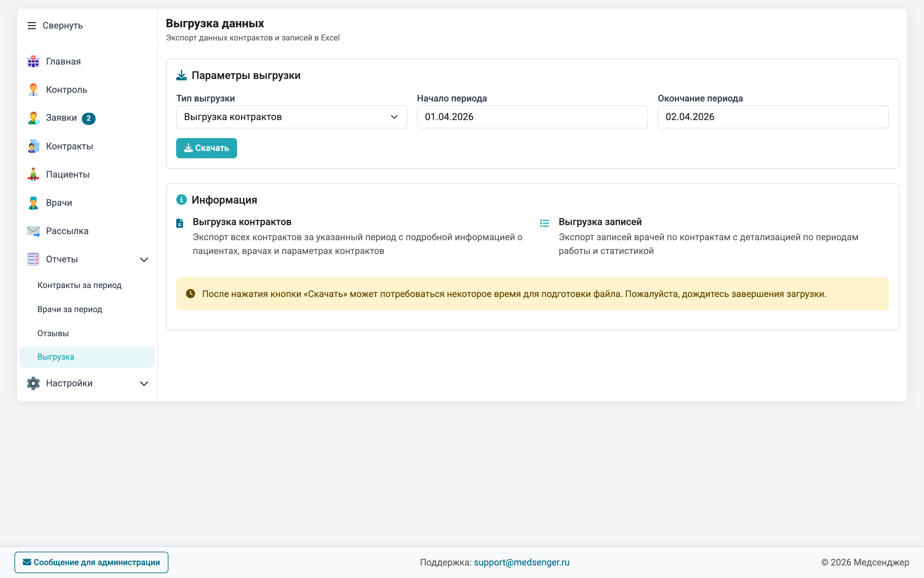Go to the Контроль page
Viewport: 924px width, 578px height.
click(87, 90)
